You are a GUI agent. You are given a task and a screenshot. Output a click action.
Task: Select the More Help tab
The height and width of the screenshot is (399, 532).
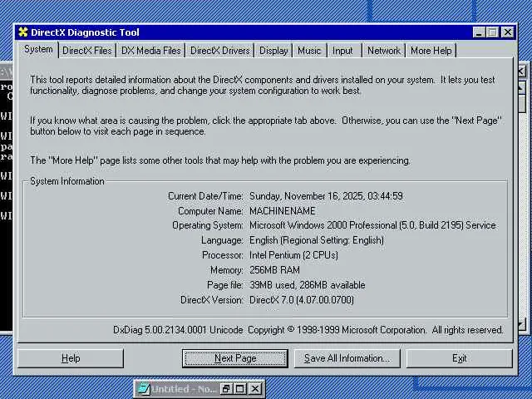[431, 51]
